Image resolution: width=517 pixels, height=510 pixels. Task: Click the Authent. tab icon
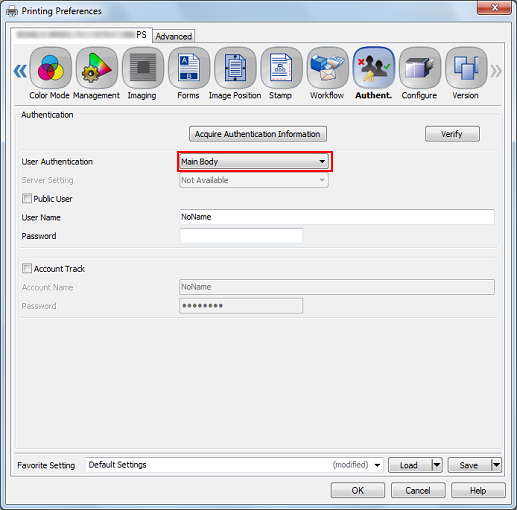[374, 68]
